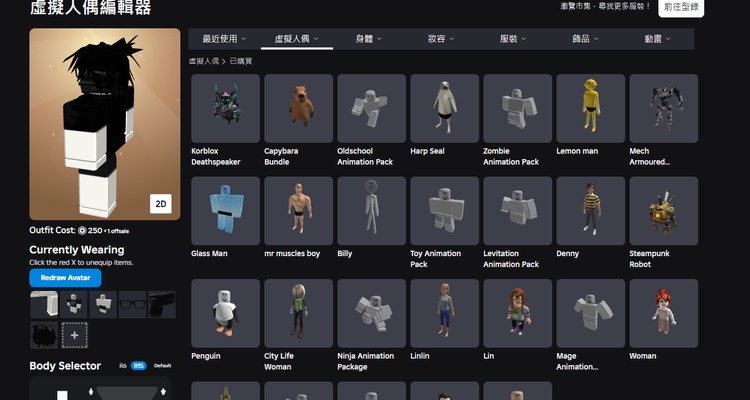Expand the 最近使用 recent dropdown
This screenshot has width=750, height=400.
tap(224, 39)
